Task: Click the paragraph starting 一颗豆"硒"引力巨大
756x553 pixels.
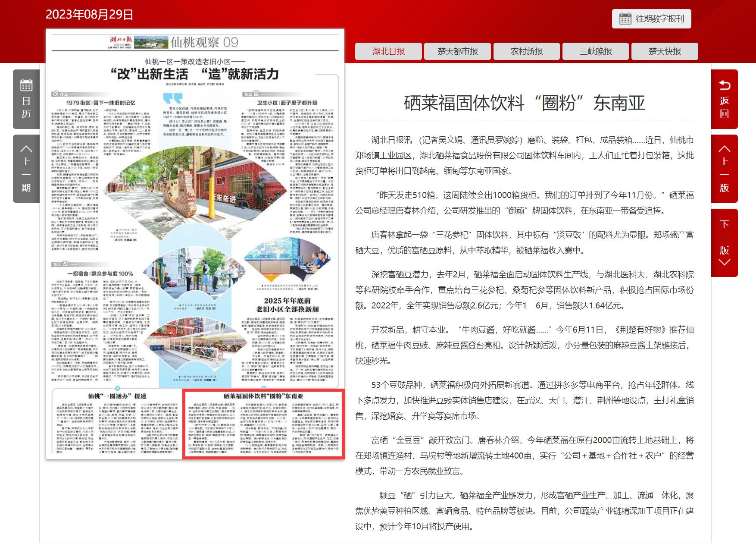Action: tap(525, 511)
